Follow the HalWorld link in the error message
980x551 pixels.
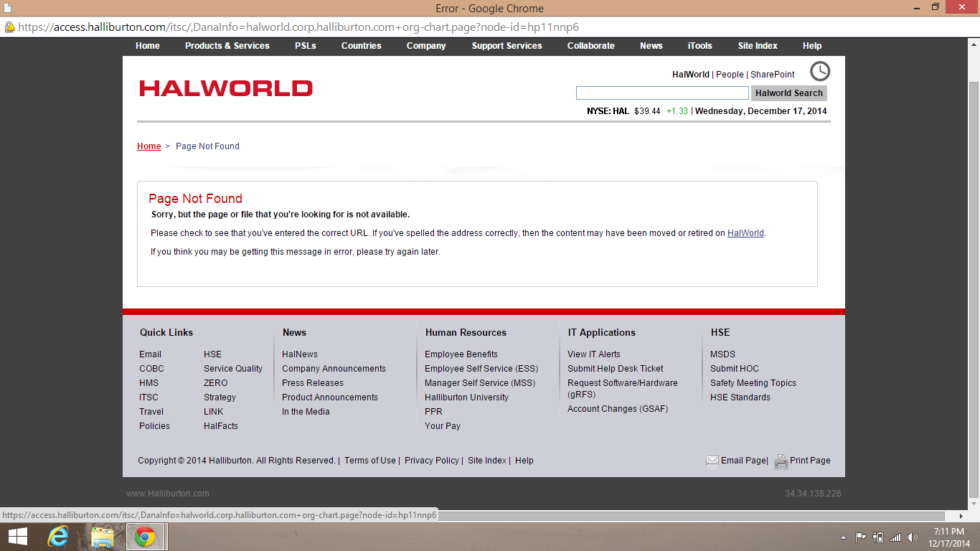(x=745, y=233)
